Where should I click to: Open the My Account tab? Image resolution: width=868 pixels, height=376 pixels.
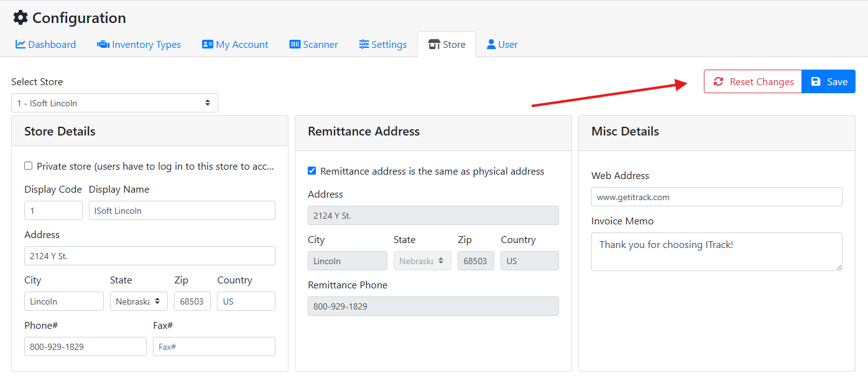235,45
